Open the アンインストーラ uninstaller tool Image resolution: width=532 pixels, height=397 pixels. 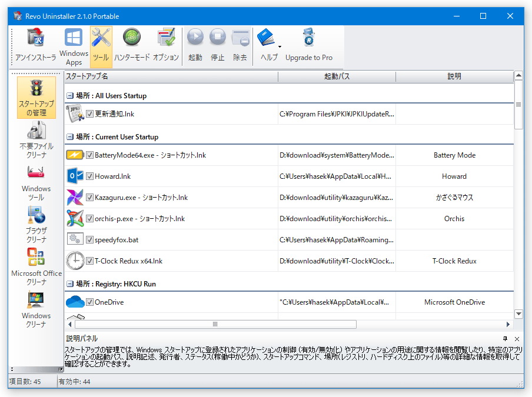pos(36,46)
